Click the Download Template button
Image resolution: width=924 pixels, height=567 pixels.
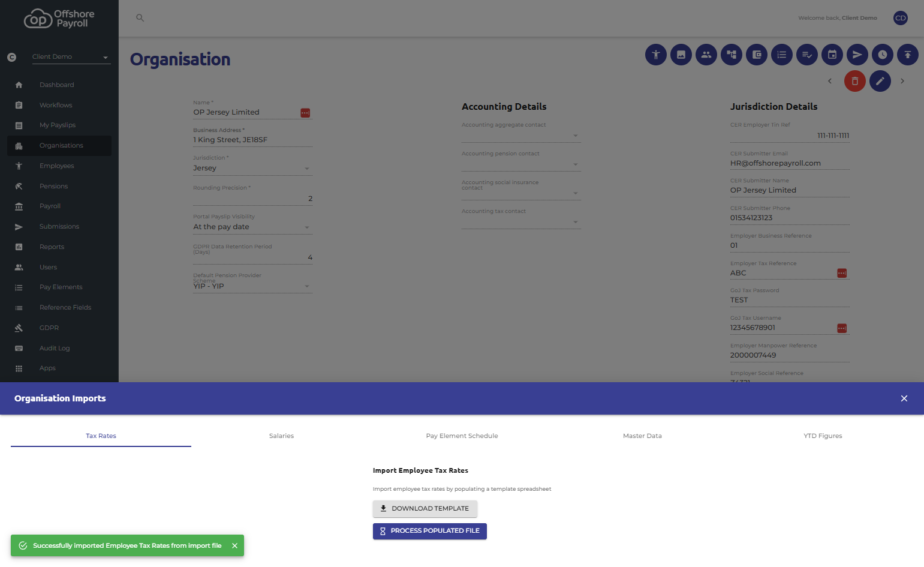[x=425, y=508]
